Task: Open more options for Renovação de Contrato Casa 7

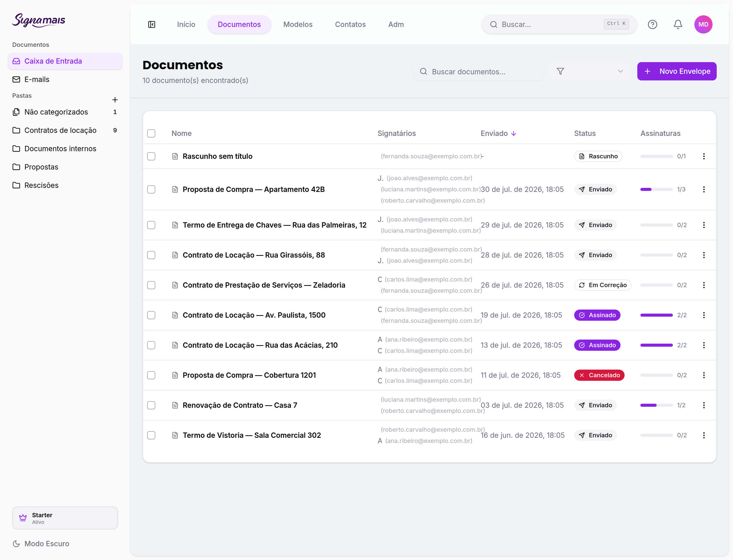Action: click(704, 405)
